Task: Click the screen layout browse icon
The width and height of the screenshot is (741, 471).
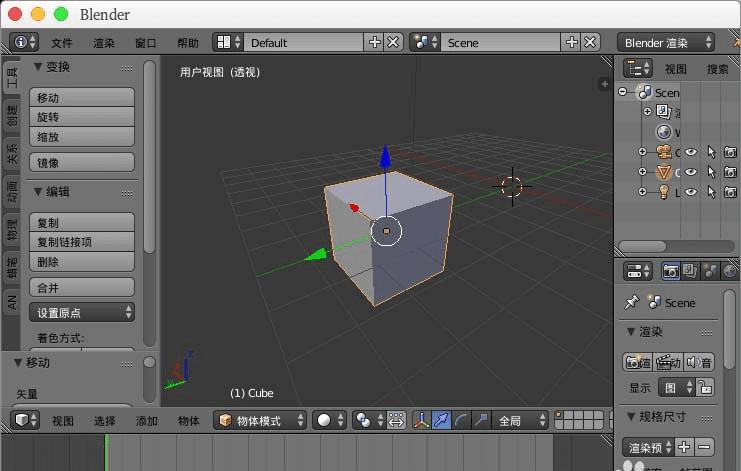Action: (x=228, y=43)
